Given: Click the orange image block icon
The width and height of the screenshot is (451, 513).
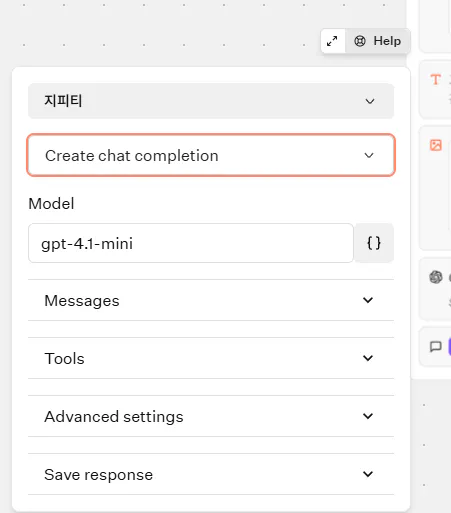Looking at the screenshot, I should pyautogui.click(x=436, y=145).
